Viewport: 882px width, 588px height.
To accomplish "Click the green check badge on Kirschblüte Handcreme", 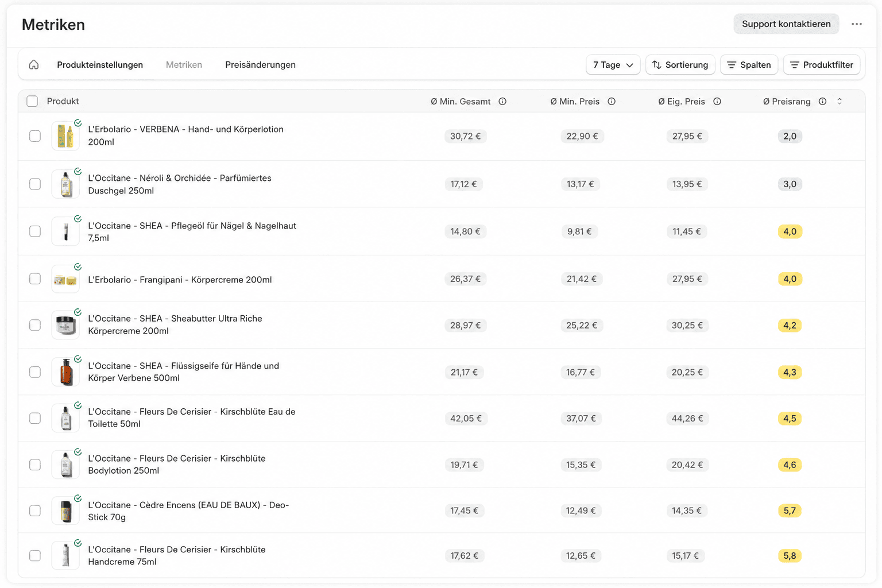I will [x=78, y=543].
